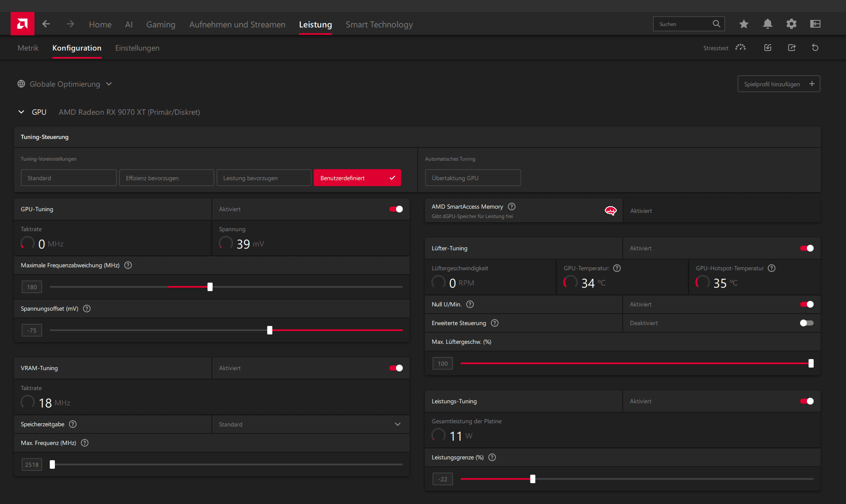Click the help icon next to Spannungsoffset
This screenshot has width=846, height=504.
click(87, 309)
